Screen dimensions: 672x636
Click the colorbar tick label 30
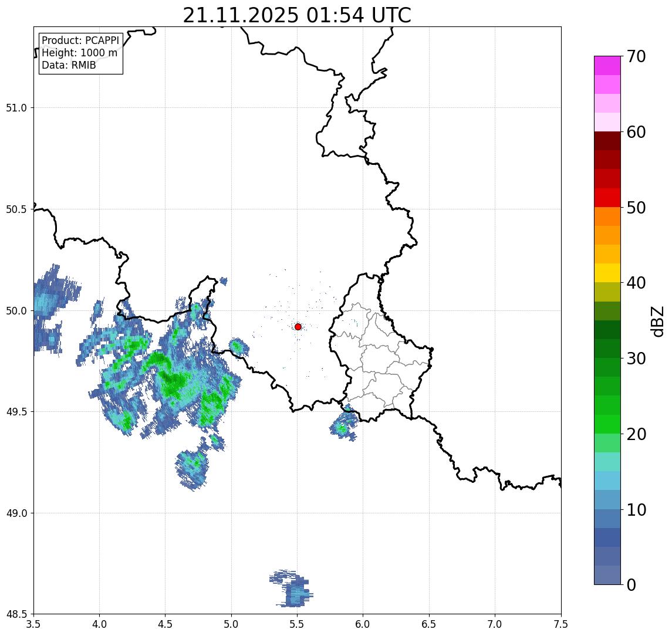point(636,358)
